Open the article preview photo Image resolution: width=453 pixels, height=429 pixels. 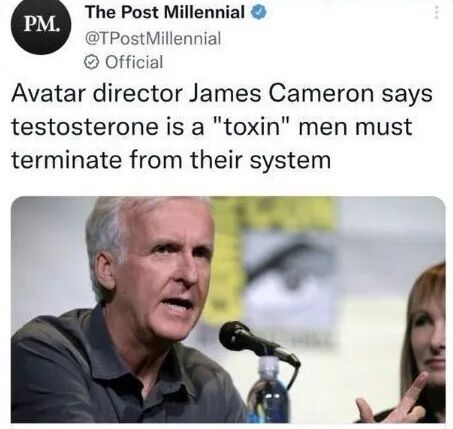(x=228, y=310)
